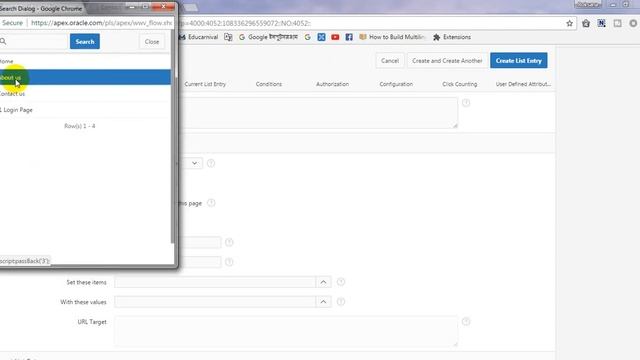Switch to Conditions tab
Image resolution: width=640 pixels, height=360 pixels.
269,84
